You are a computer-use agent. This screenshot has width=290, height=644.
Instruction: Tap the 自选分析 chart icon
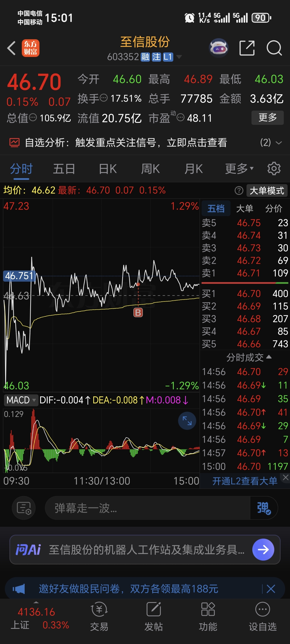14,143
